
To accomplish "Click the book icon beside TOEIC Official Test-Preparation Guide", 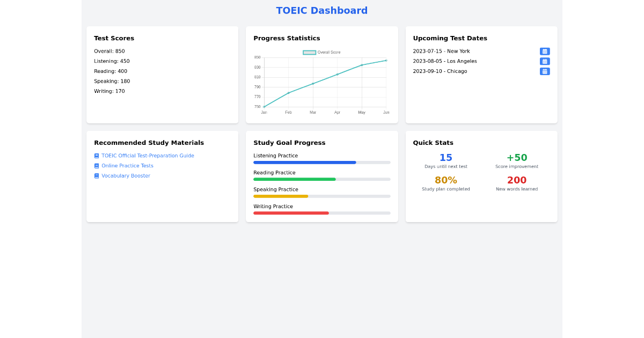I will tap(97, 156).
